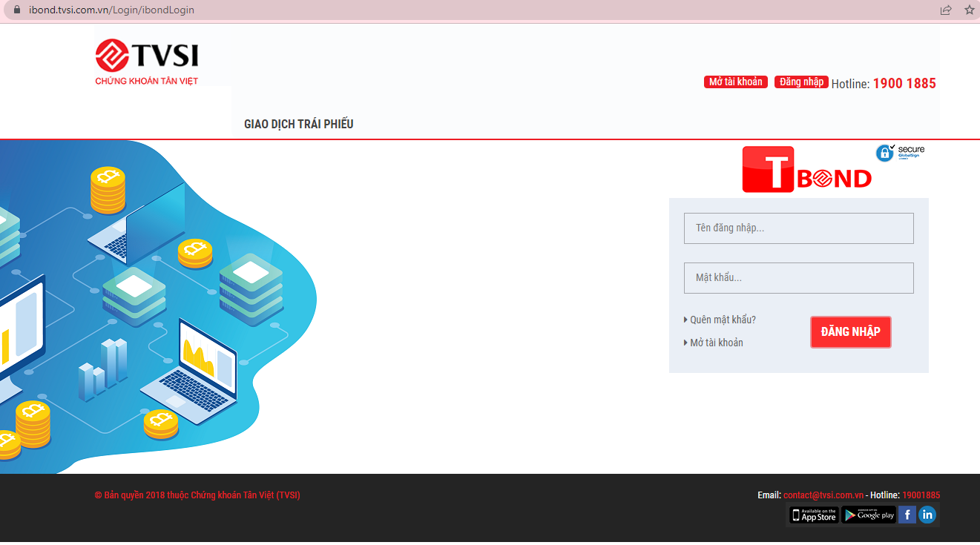Open the Mở tài khoản link below the password field
The width and height of the screenshot is (980, 545).
(716, 343)
